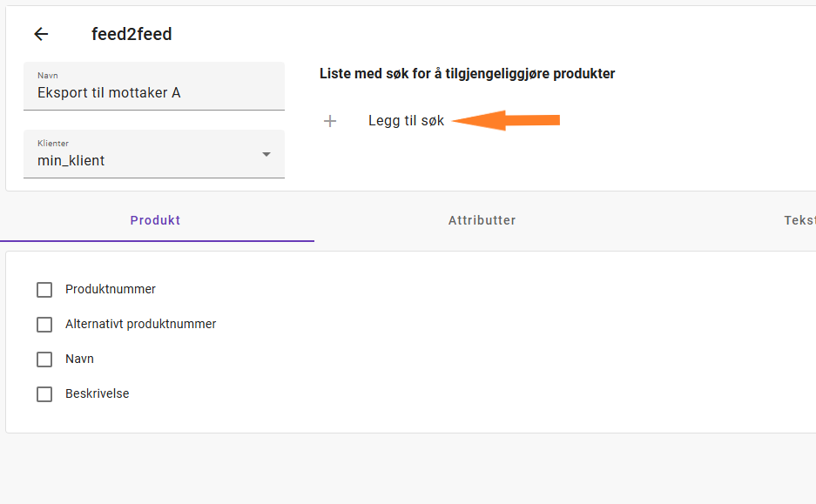This screenshot has width=816, height=504.
Task: Expand the Klienter dropdown caret
Action: tap(266, 154)
